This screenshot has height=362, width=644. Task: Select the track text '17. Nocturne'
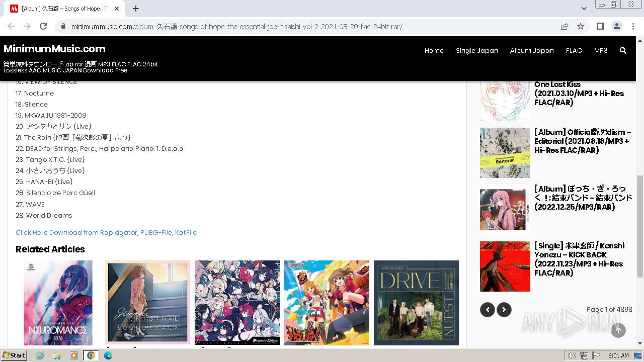point(35,93)
